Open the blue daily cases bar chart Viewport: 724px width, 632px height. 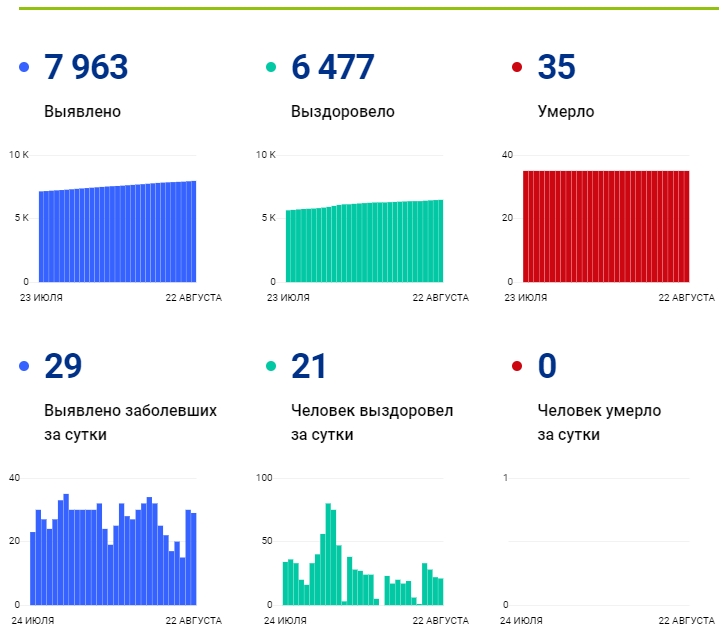(x=113, y=549)
